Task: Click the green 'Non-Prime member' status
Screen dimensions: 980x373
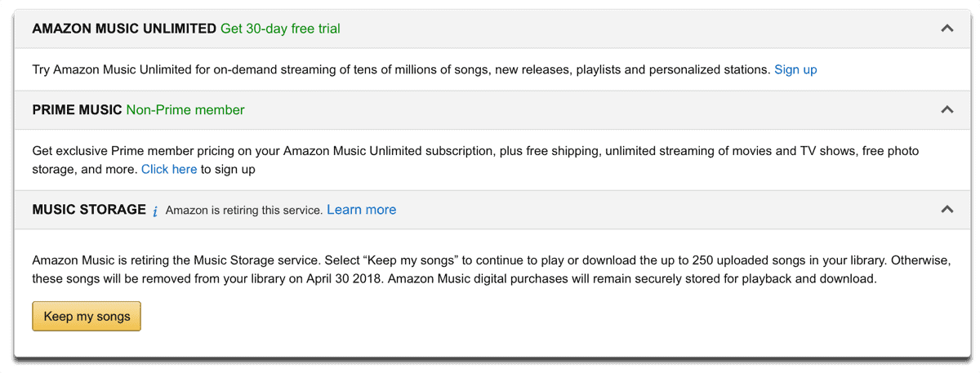Action: pos(185,109)
